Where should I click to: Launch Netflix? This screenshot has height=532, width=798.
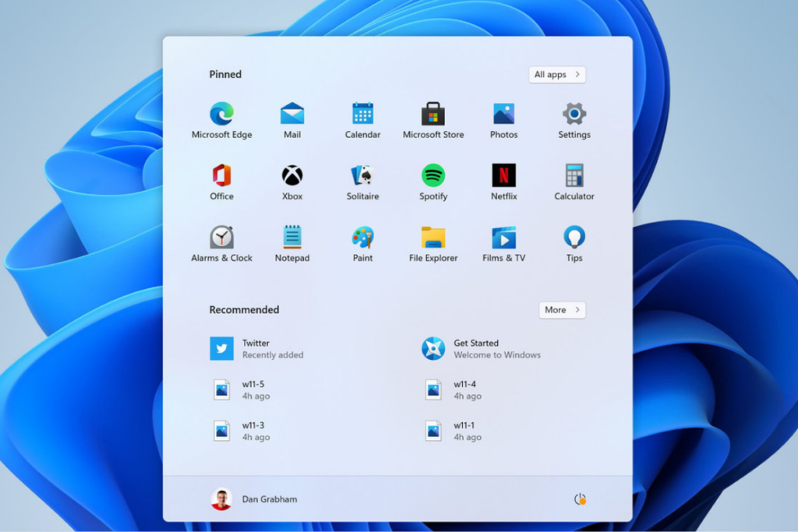click(504, 182)
